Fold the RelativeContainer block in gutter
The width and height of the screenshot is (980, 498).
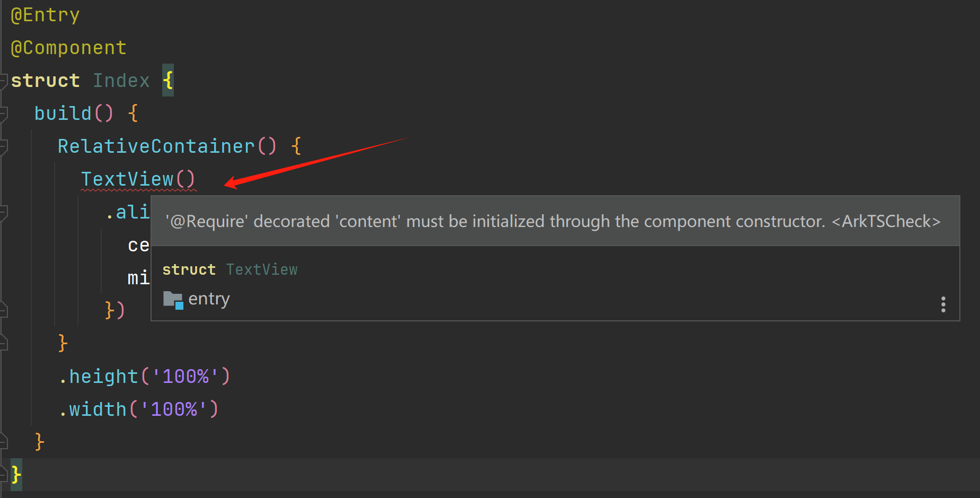(4, 146)
